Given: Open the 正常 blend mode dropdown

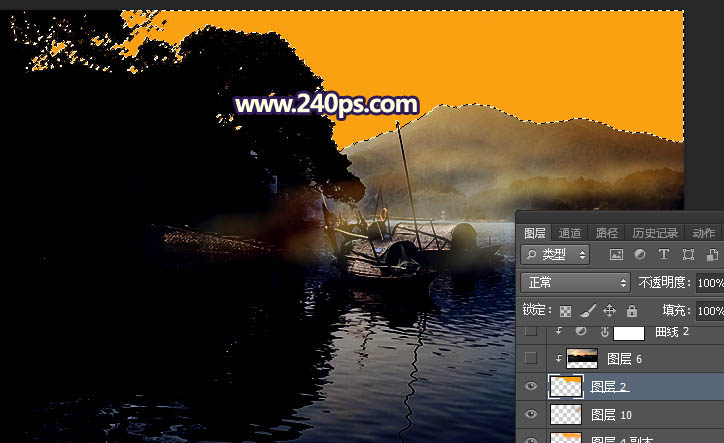Looking at the screenshot, I should pos(575,283).
